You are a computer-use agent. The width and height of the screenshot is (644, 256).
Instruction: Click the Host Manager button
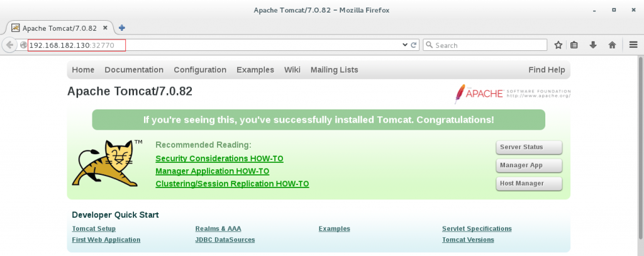click(529, 183)
